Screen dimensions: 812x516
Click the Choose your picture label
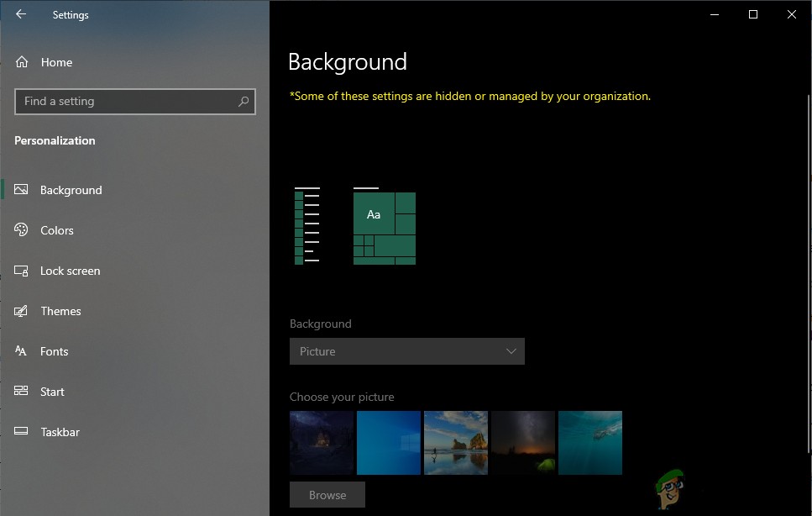(342, 397)
